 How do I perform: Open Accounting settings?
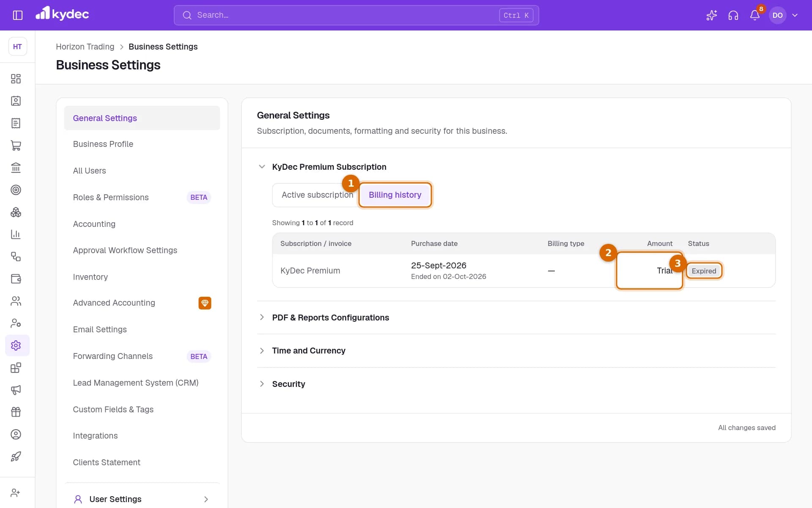(142, 224)
